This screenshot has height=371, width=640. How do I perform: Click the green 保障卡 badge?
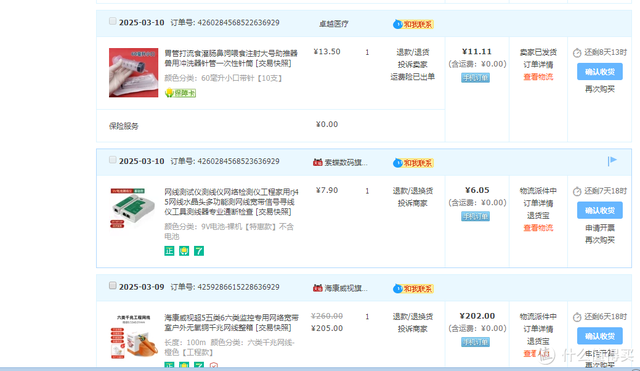click(x=180, y=93)
